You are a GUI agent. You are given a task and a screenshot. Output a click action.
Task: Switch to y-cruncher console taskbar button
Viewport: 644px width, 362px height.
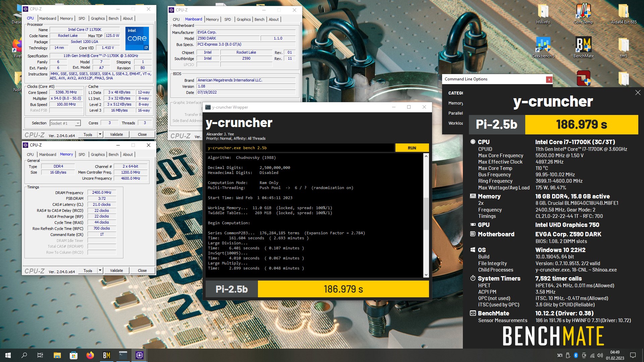(x=123, y=355)
